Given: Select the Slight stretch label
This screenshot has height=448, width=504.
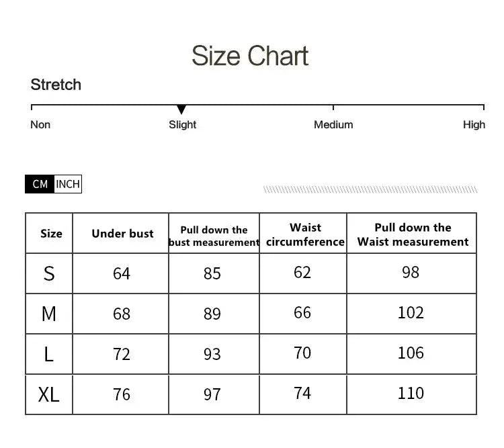Looking at the screenshot, I should pos(183,125).
